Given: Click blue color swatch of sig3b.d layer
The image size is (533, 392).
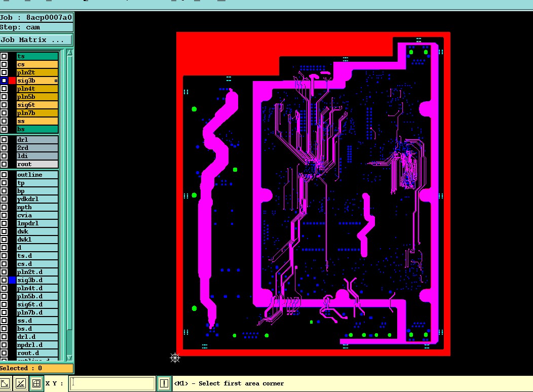Looking at the screenshot, I should [x=12, y=280].
